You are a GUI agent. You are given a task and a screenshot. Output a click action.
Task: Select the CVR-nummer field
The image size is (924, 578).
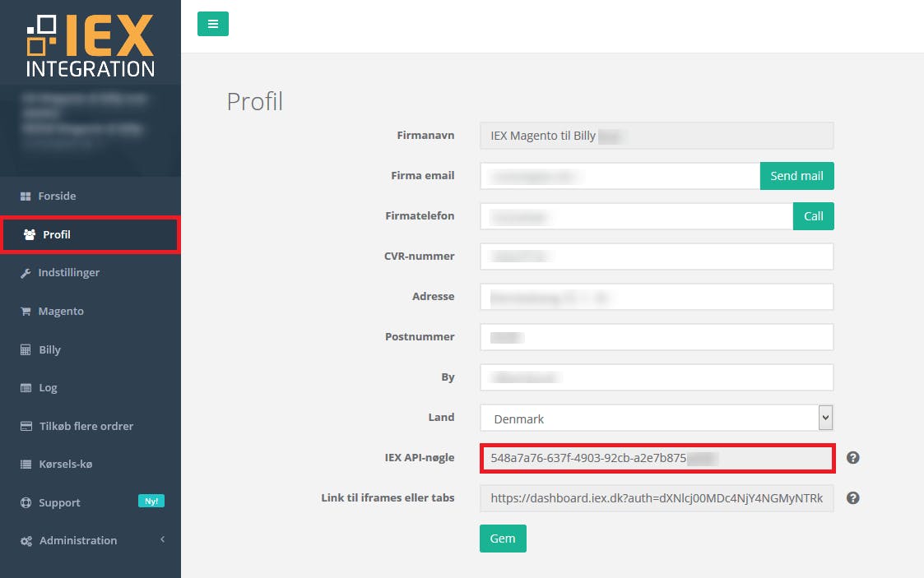[x=657, y=257]
